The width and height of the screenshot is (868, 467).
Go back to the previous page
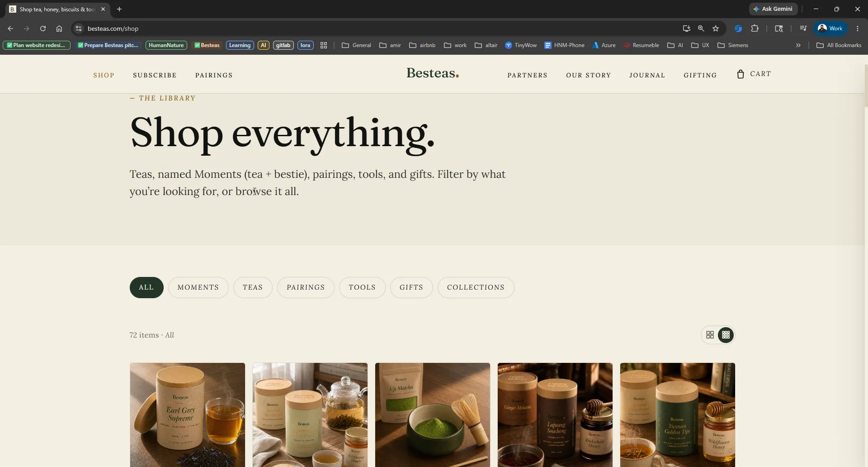pos(10,29)
